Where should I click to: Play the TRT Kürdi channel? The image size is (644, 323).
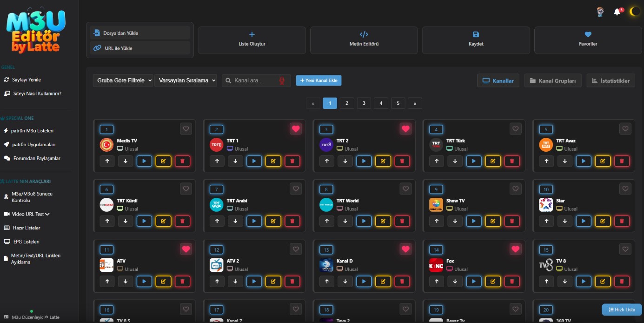[144, 221]
